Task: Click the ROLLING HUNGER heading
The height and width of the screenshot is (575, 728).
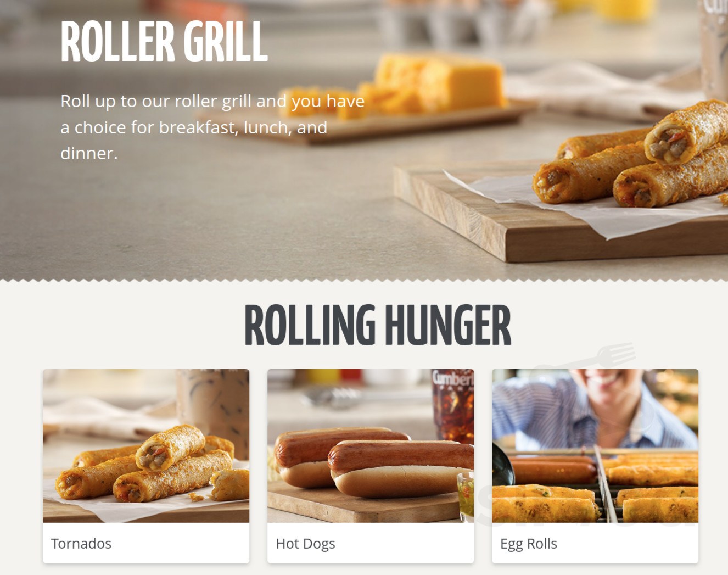Action: click(378, 325)
